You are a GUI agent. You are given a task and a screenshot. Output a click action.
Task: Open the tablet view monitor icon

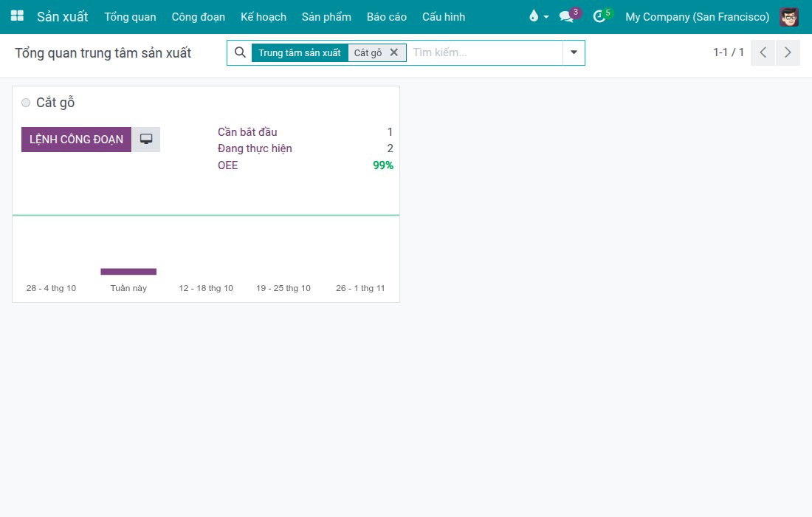(x=146, y=140)
